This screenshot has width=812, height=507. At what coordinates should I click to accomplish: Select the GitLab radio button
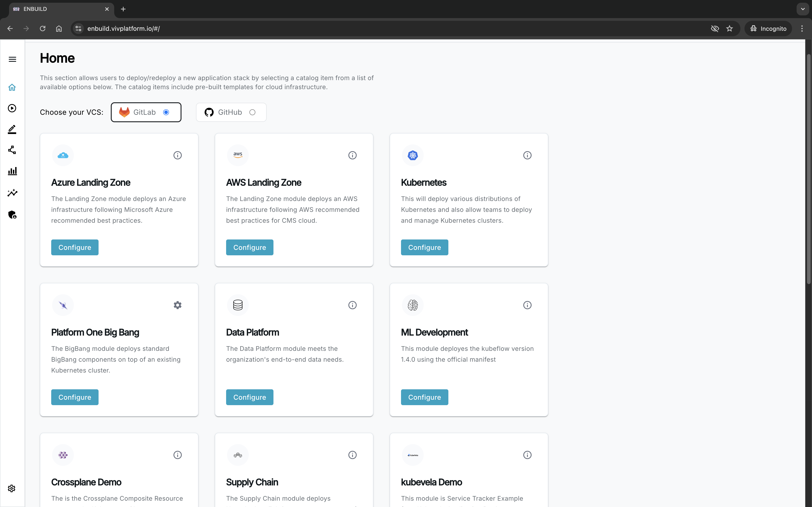click(167, 112)
